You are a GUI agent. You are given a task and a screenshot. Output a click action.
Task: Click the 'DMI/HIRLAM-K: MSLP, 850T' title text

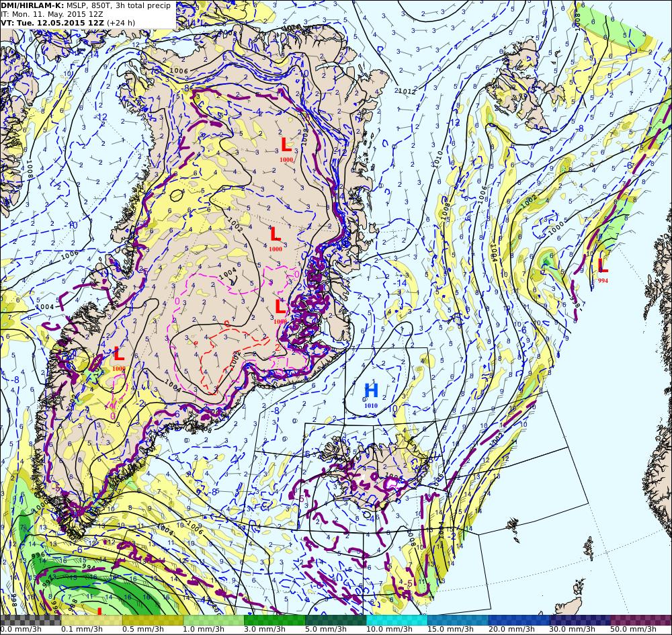coord(57,5)
